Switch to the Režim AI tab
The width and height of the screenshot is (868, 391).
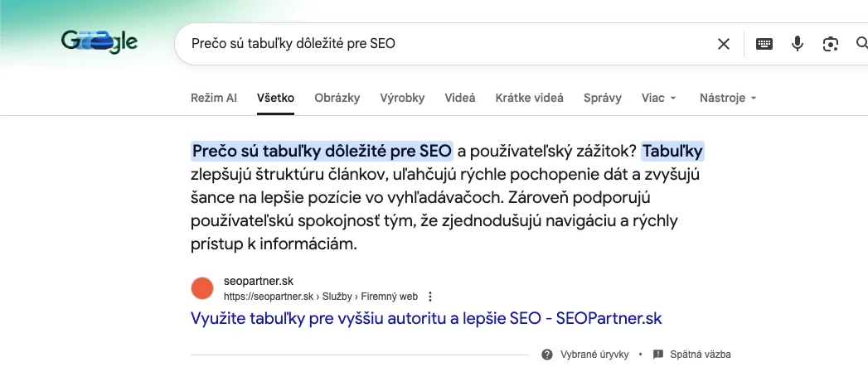[x=214, y=98]
